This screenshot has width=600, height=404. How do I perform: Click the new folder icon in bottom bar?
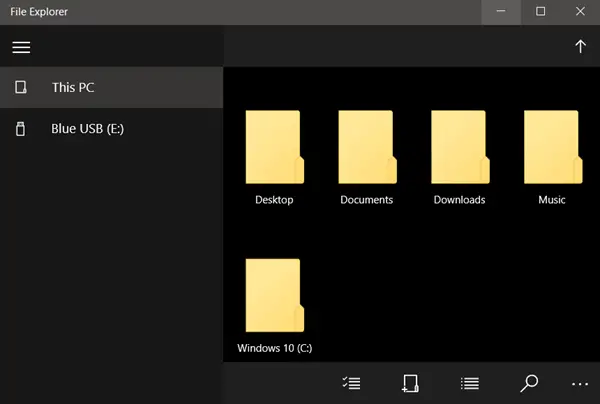410,383
